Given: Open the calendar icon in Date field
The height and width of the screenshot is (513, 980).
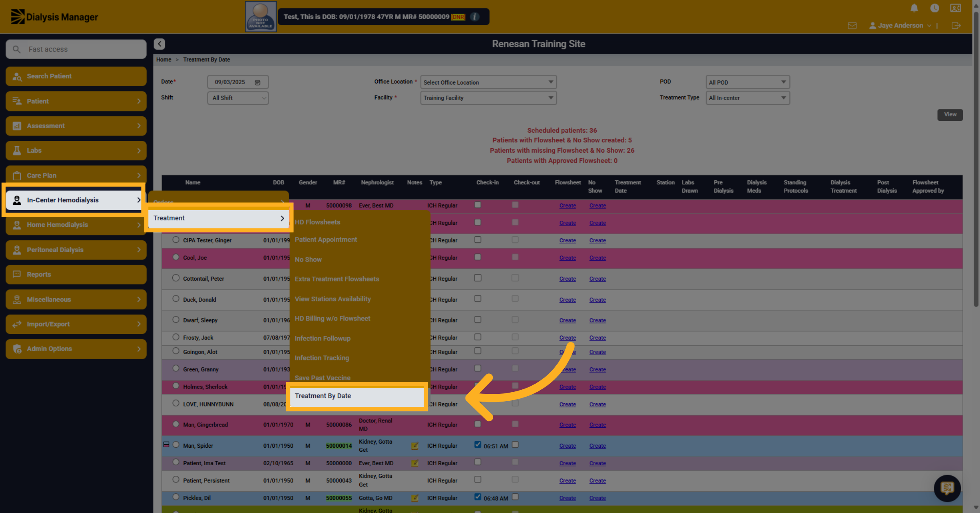Looking at the screenshot, I should point(258,82).
